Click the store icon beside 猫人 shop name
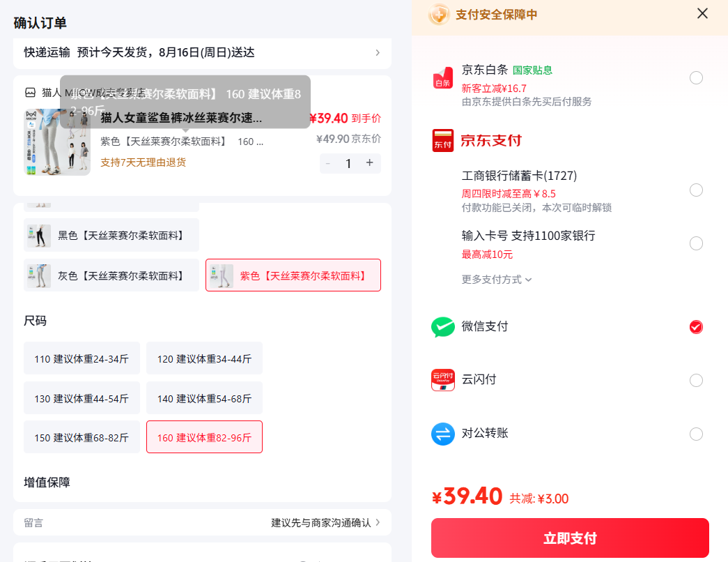Viewport: 728px width, 562px height. pos(30,93)
